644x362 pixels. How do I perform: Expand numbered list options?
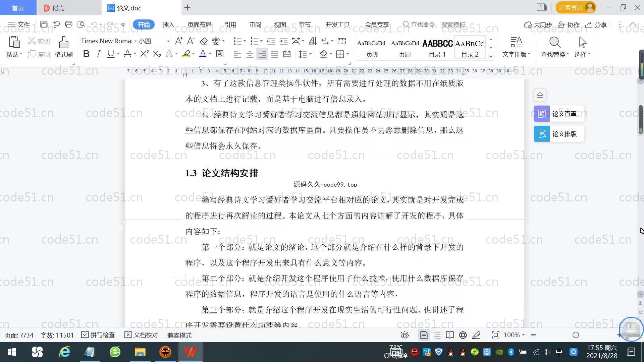tap(261, 41)
